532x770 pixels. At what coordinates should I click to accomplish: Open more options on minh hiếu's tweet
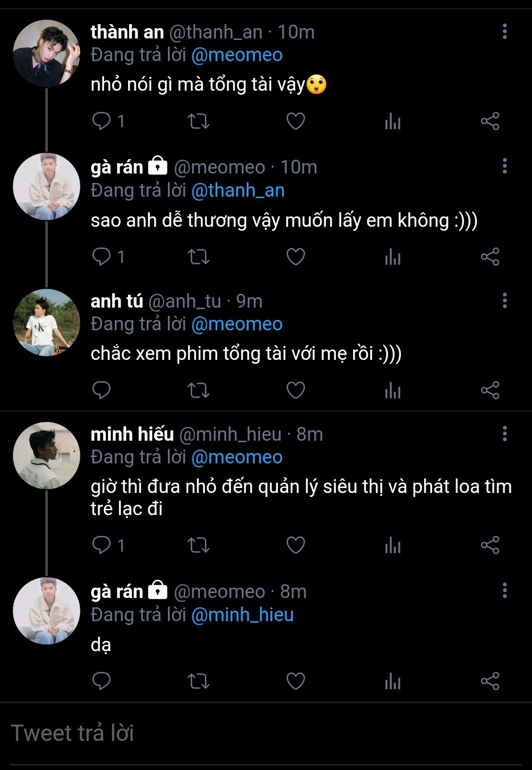pyautogui.click(x=504, y=434)
